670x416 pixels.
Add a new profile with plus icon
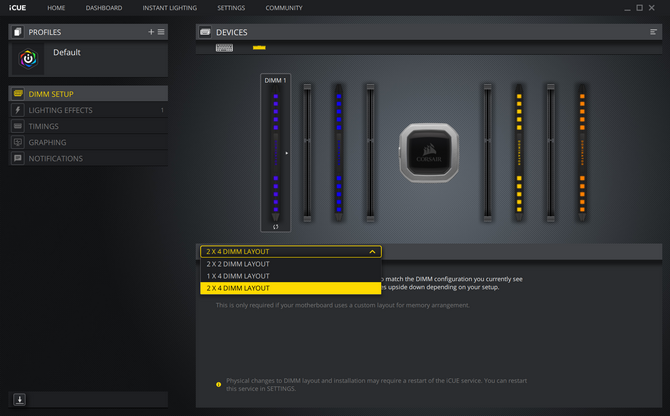click(x=151, y=32)
